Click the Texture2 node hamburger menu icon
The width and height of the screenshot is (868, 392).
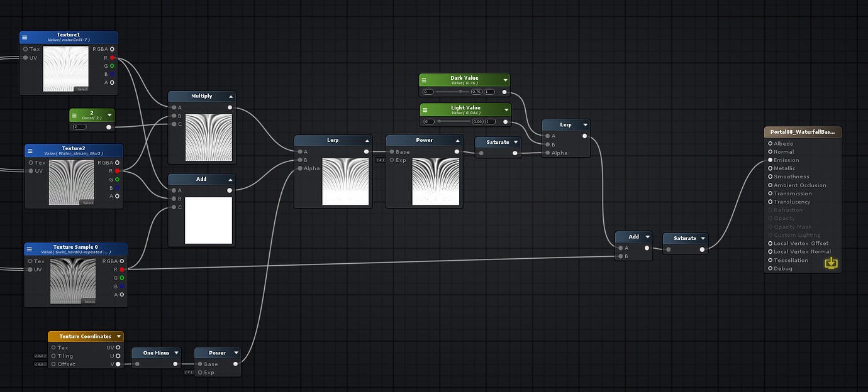[30, 150]
